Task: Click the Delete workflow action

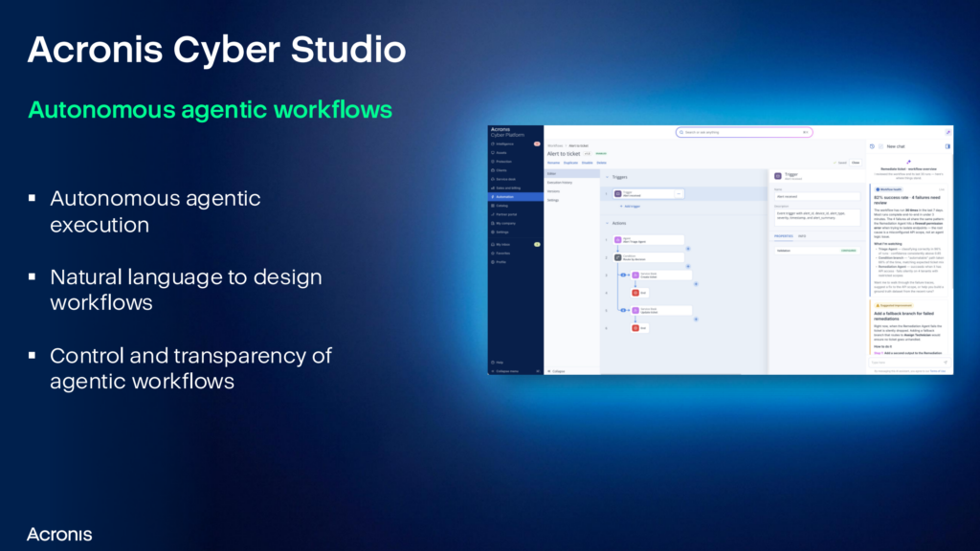Action: tap(601, 163)
